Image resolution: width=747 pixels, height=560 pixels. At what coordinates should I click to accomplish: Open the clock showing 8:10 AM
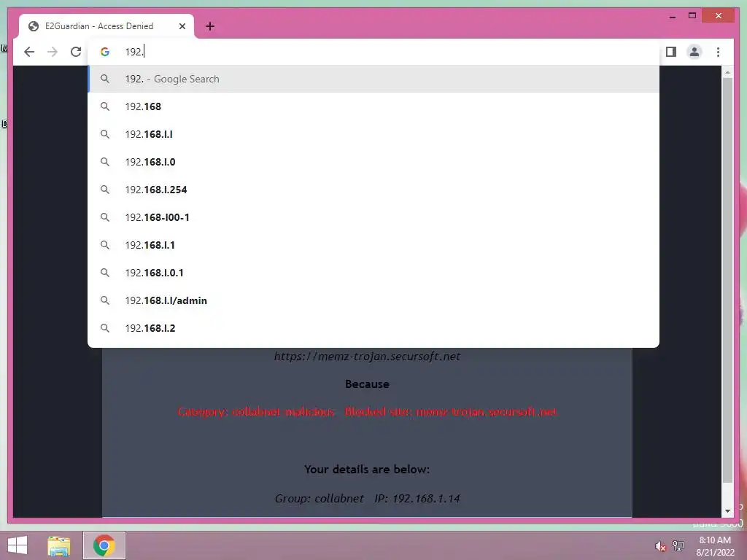pyautogui.click(x=715, y=546)
